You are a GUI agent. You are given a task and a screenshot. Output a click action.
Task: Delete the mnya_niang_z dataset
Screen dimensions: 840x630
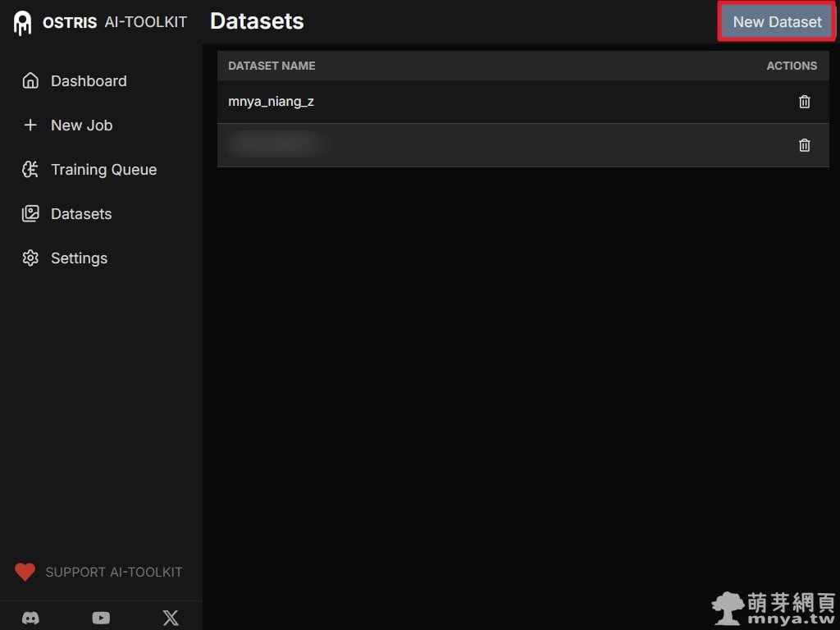(x=804, y=102)
